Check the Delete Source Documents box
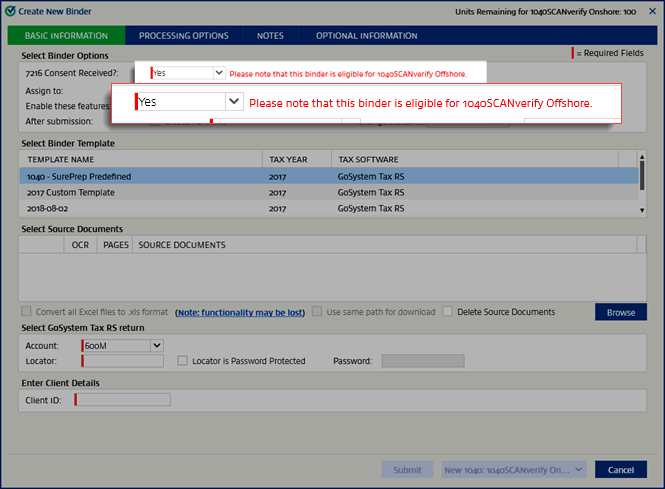665x489 pixels. (448, 312)
